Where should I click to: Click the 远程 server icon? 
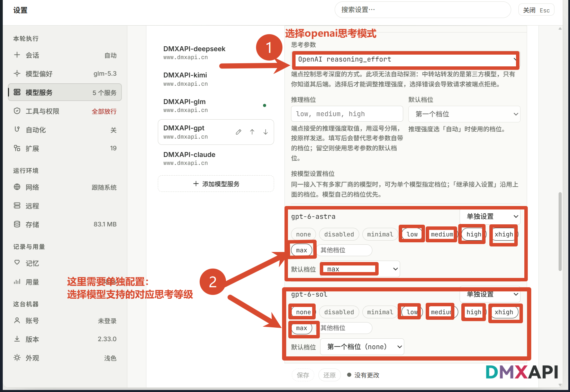click(17, 205)
